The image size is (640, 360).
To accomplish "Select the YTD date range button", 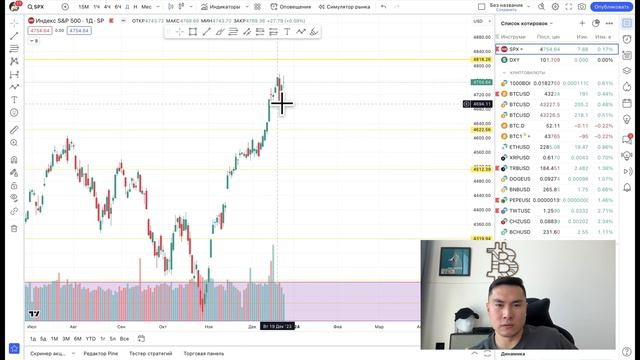I will 91,339.
